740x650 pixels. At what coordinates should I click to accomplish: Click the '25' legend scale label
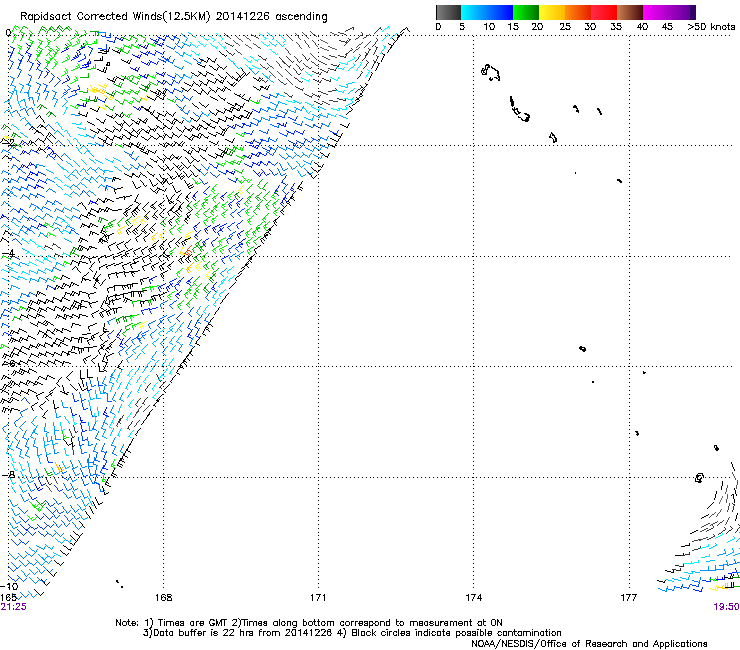click(x=565, y=27)
